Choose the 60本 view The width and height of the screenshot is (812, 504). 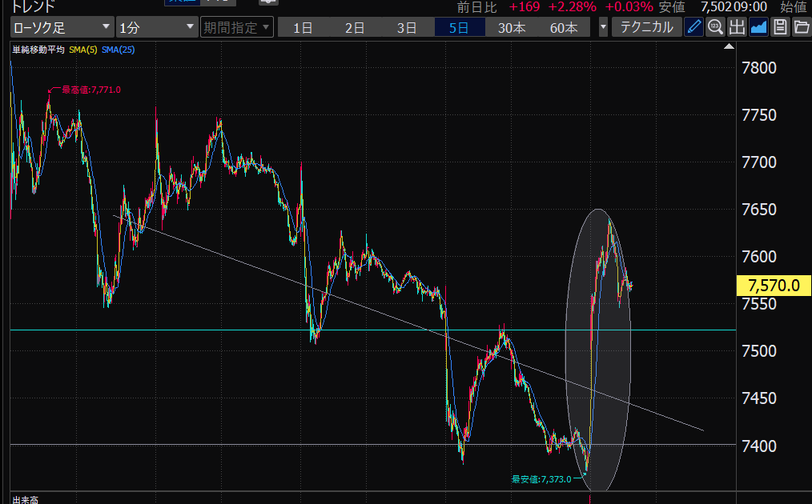coord(564,27)
